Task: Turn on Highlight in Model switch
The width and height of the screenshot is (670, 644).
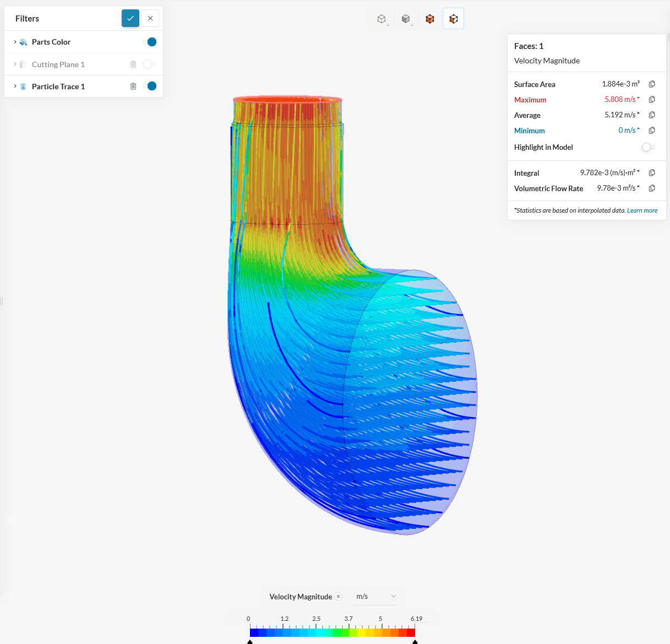Action: click(x=648, y=147)
